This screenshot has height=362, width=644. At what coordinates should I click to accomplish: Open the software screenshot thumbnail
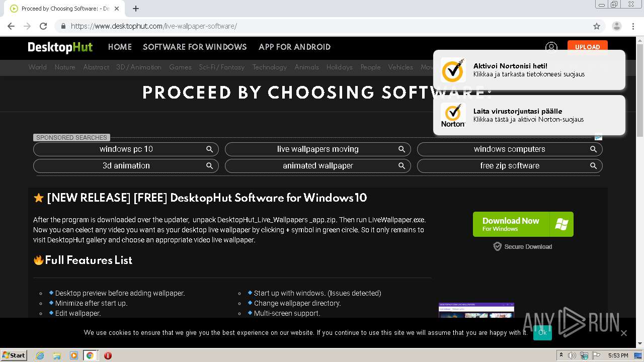click(476, 310)
